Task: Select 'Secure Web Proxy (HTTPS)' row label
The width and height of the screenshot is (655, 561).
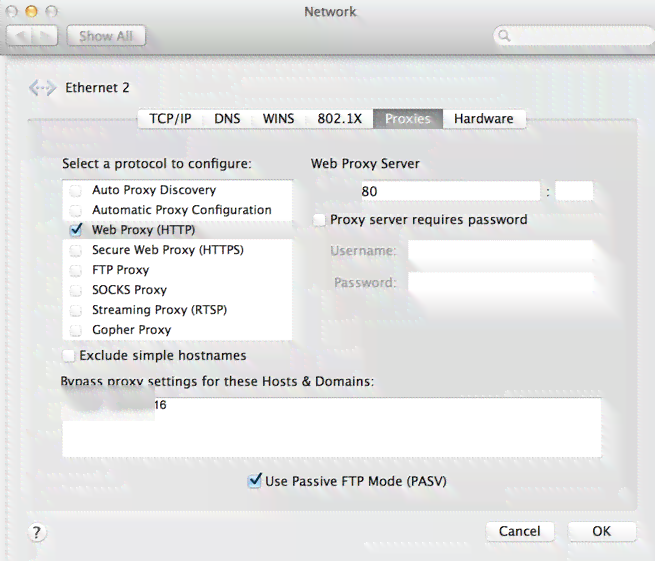Action: click(x=168, y=250)
